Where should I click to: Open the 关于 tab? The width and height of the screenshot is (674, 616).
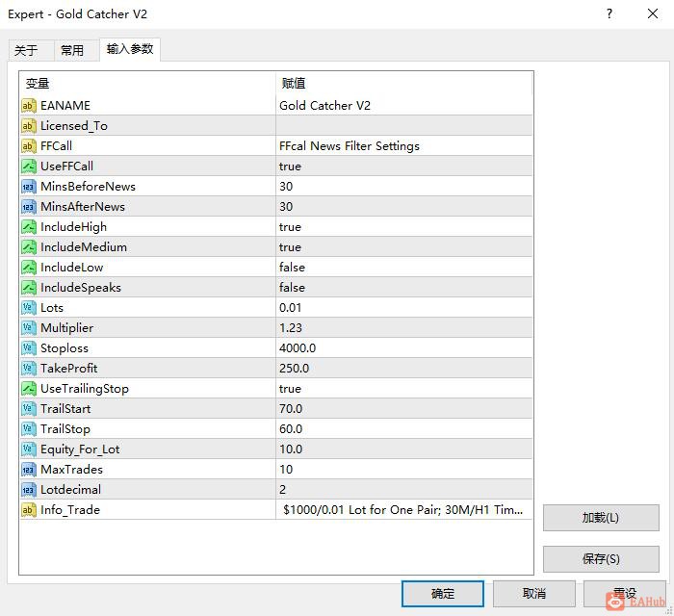(x=31, y=50)
